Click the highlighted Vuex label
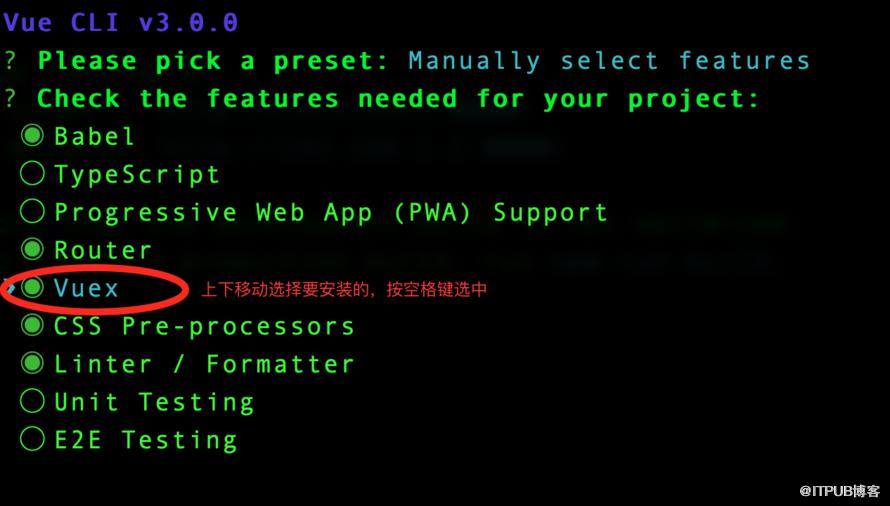 click(86, 288)
